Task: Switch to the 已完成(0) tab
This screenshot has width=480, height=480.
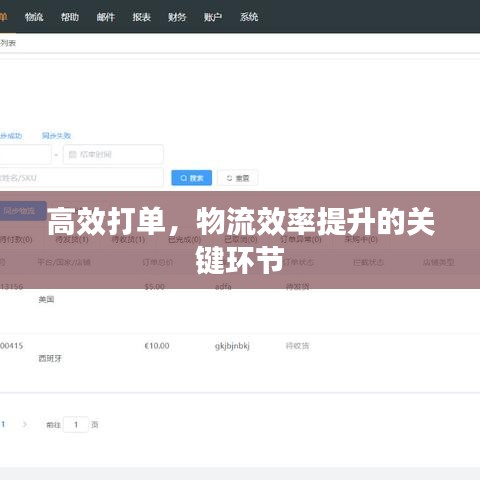Action: [185, 239]
